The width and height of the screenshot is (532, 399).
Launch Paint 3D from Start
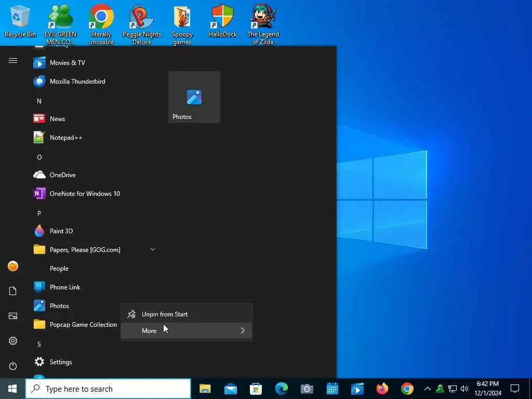tap(95, 231)
